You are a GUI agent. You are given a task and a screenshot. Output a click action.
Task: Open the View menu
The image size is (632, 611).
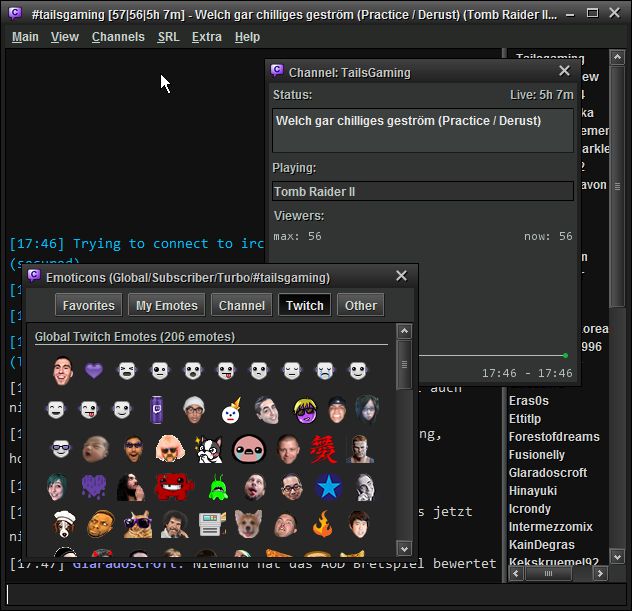coord(64,37)
